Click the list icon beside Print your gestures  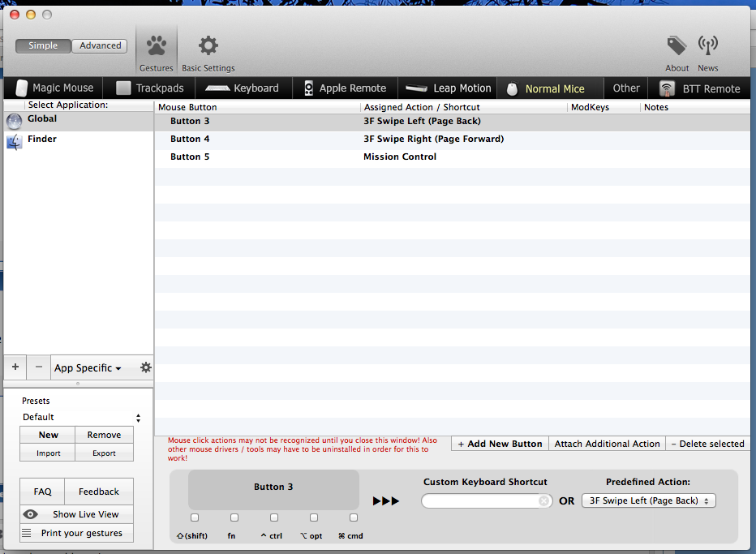27,533
